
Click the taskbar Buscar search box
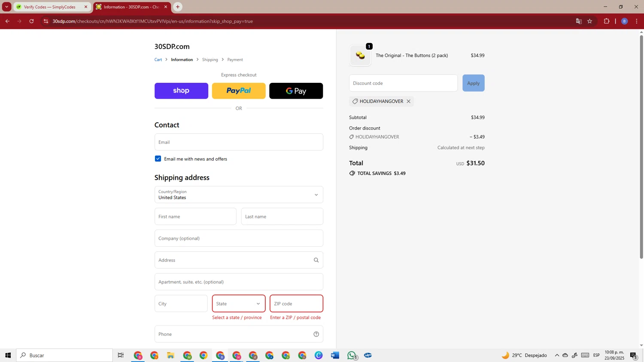(64, 355)
